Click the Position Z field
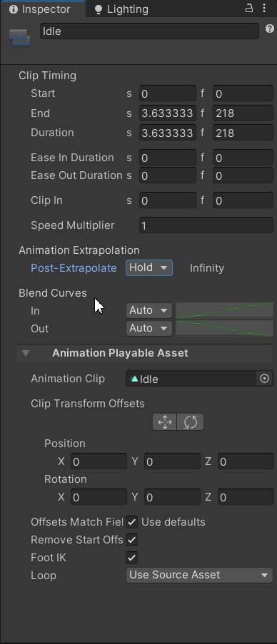Image resolution: width=277 pixels, height=644 pixels. 246,461
